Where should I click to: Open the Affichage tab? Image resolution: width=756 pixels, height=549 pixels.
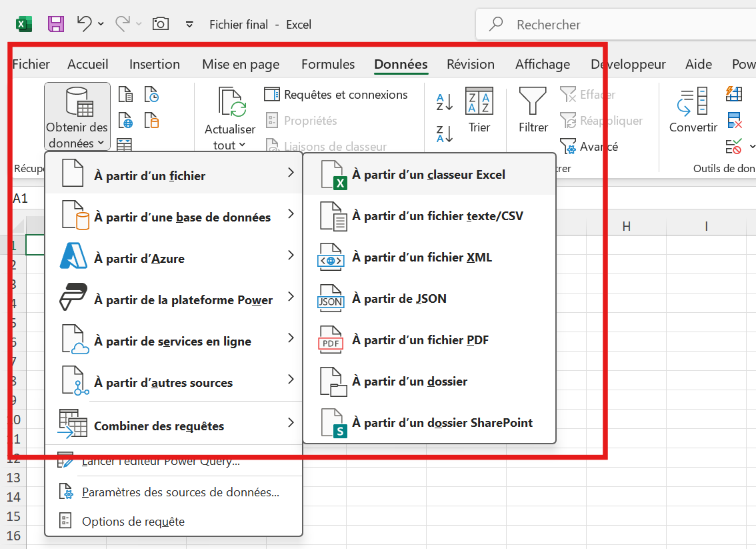click(543, 64)
